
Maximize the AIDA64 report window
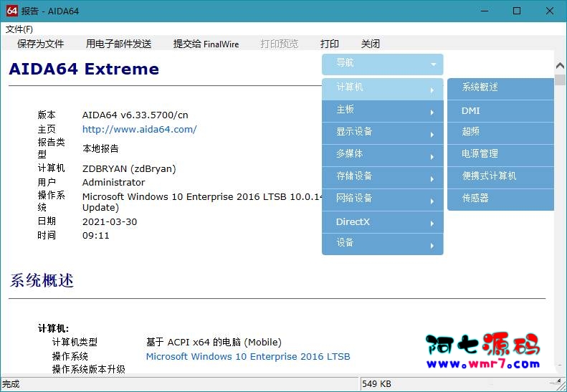pos(517,11)
